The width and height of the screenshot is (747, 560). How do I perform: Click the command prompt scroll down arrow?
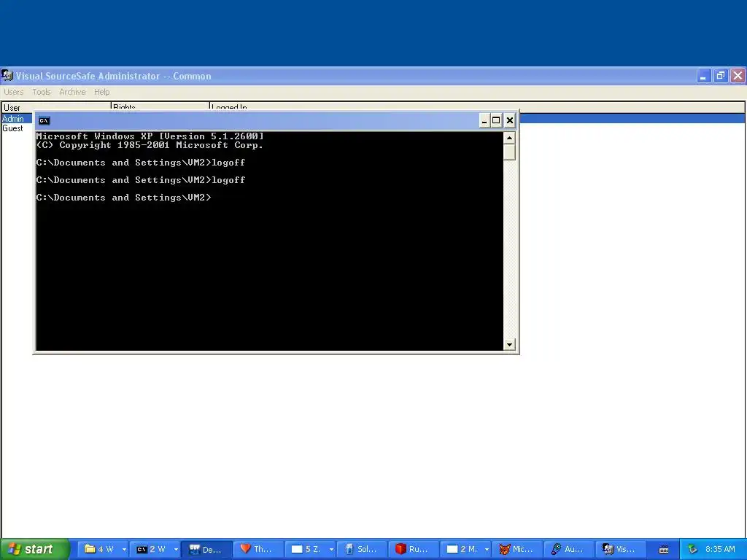tap(509, 344)
